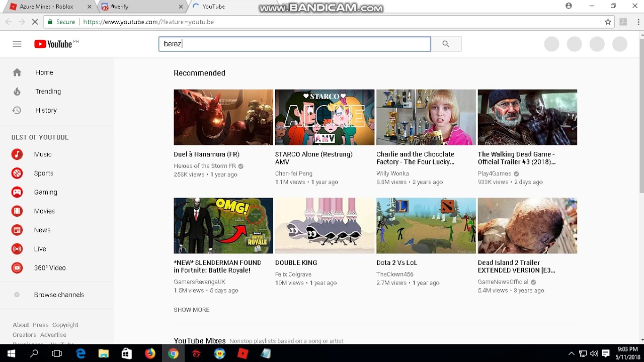Image resolution: width=644 pixels, height=362 pixels.
Task: Click the Advertise footer link
Action: pos(53,335)
